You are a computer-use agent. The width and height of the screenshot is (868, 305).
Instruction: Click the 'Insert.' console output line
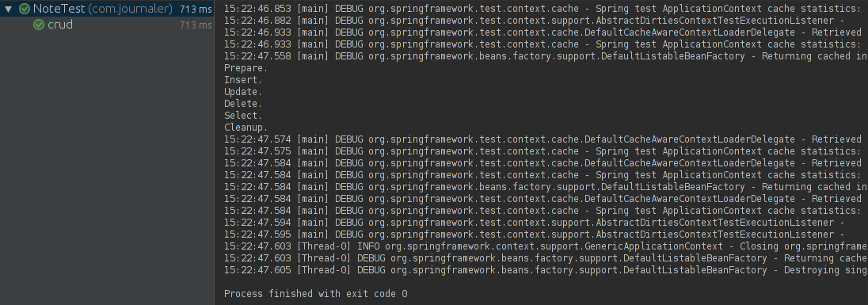[x=243, y=80]
